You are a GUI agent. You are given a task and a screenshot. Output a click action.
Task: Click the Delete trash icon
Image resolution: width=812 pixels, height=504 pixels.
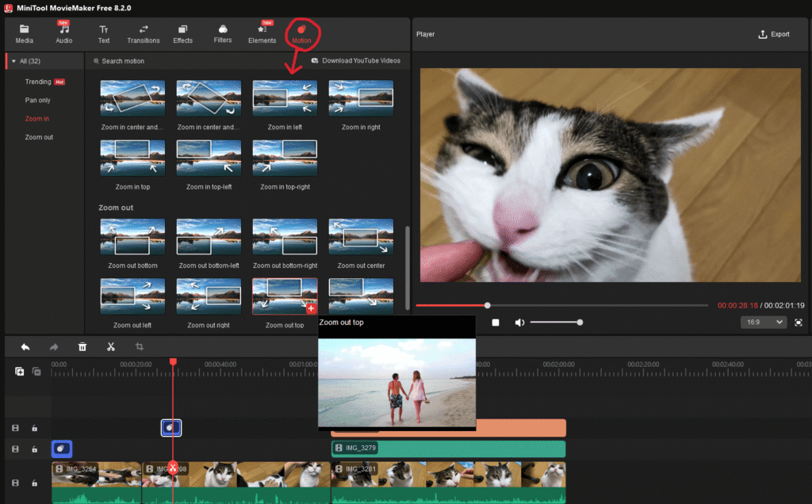[x=82, y=347]
